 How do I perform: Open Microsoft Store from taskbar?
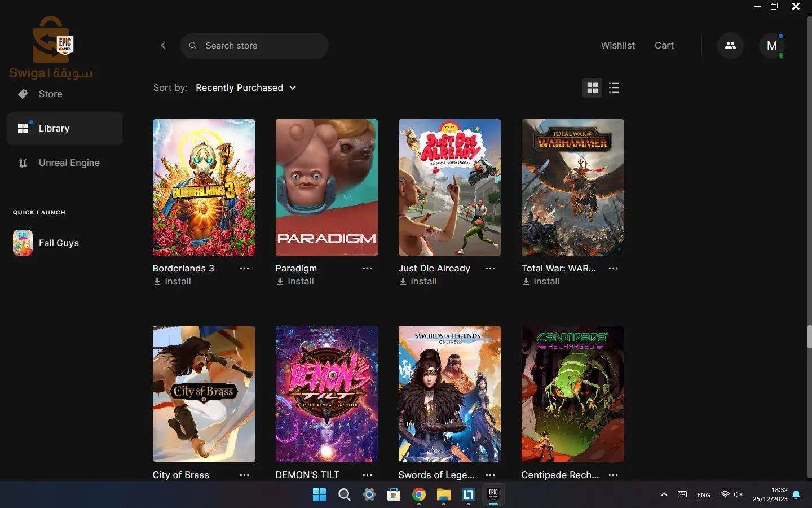pos(394,495)
